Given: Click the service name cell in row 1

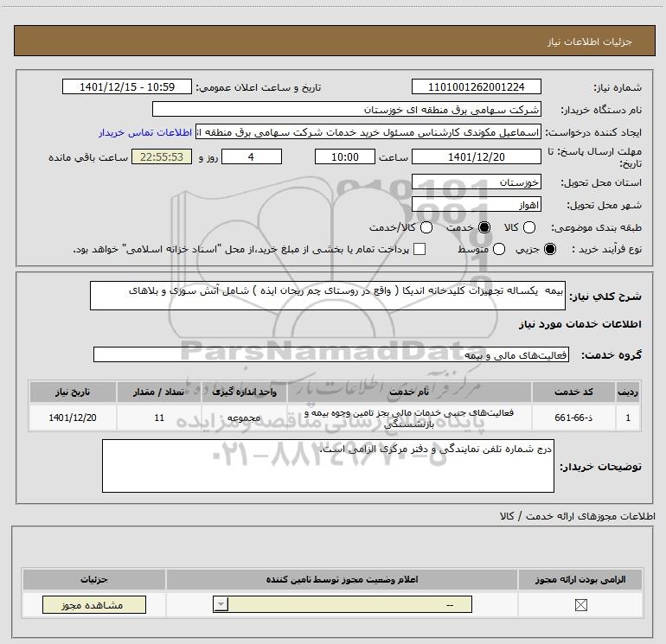Looking at the screenshot, I should (409, 418).
